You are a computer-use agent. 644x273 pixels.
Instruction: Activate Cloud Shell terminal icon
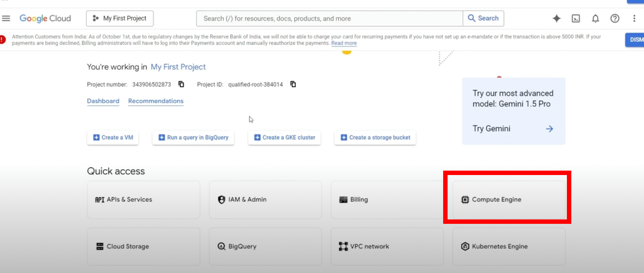576,18
